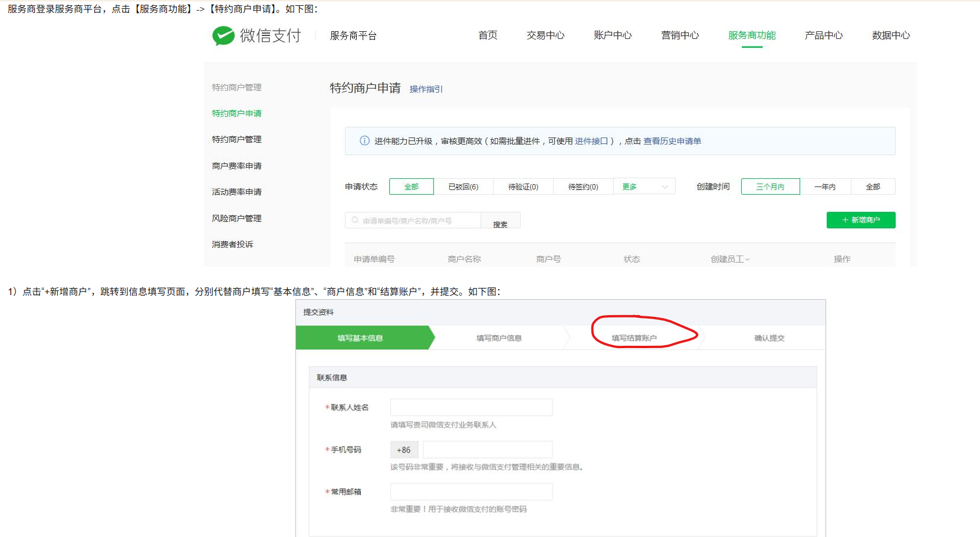This screenshot has height=537, width=980.
Task: Click the 提交资料 panel title
Action: coord(318,312)
